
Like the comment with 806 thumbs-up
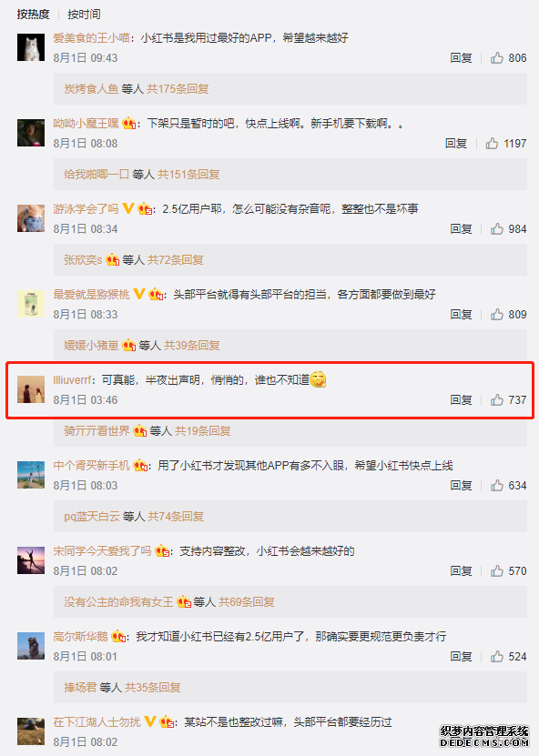click(x=497, y=58)
